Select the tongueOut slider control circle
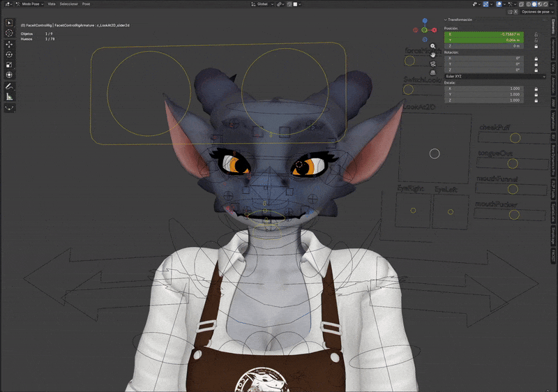Viewport: 558px width, 392px height. [x=513, y=164]
